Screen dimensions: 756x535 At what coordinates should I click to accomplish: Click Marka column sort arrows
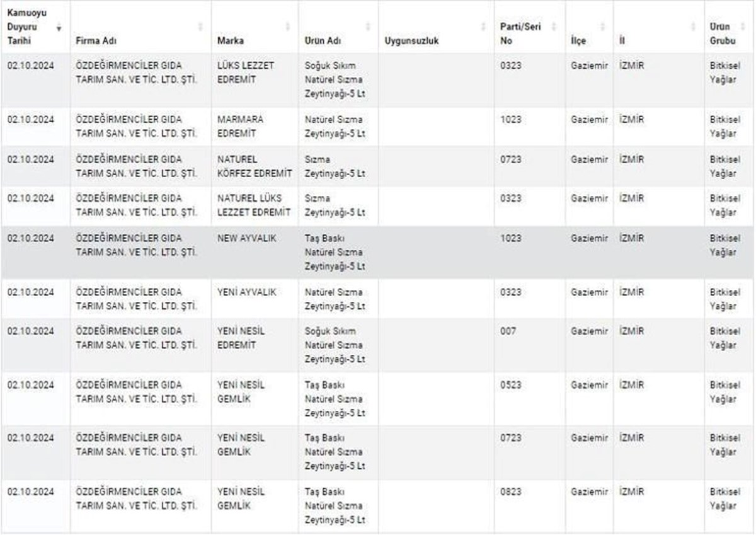pos(289,27)
